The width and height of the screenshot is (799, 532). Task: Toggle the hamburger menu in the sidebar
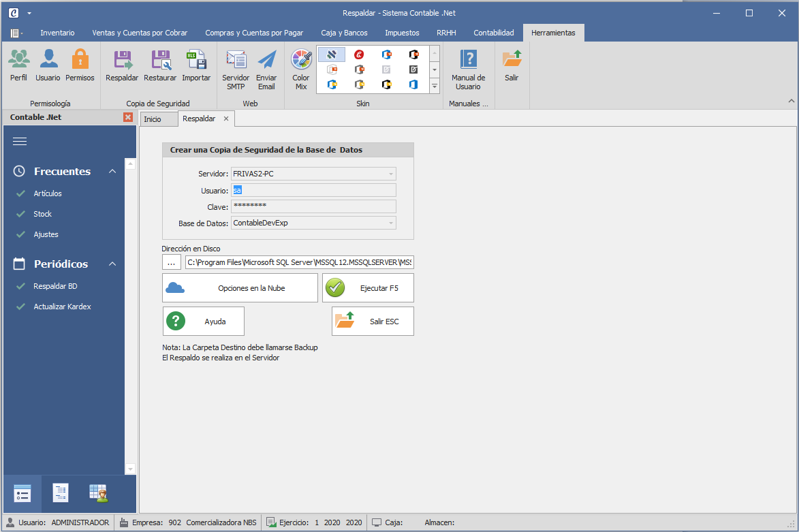[20, 141]
